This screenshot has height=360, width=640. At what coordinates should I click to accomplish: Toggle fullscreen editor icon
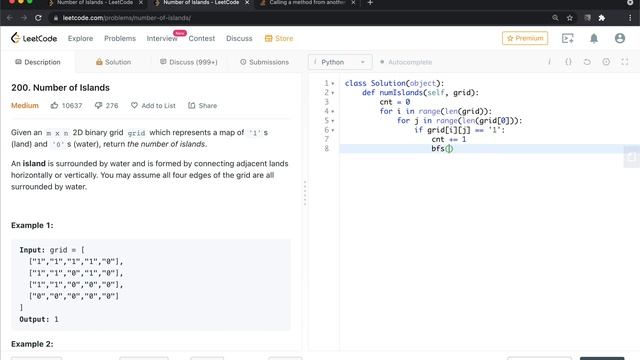(625, 62)
